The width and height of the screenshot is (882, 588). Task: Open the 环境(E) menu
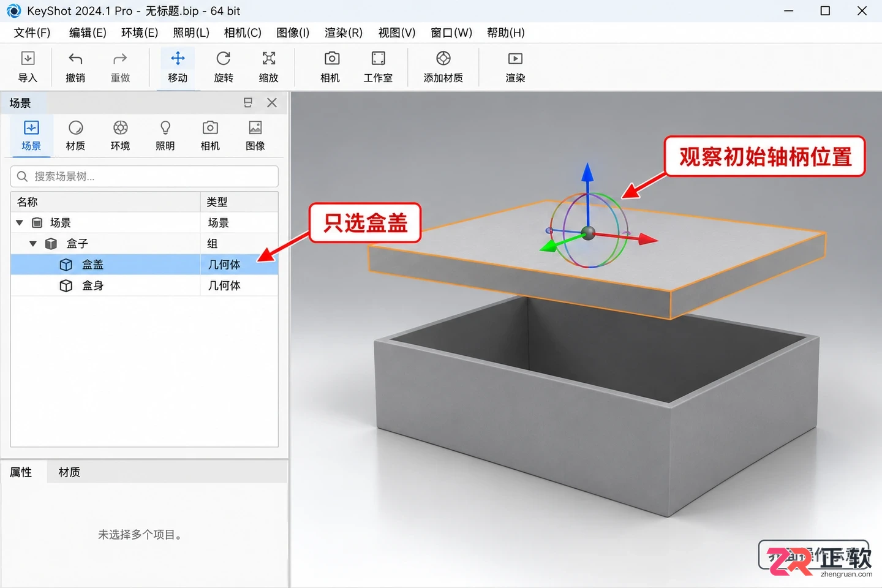tap(140, 32)
